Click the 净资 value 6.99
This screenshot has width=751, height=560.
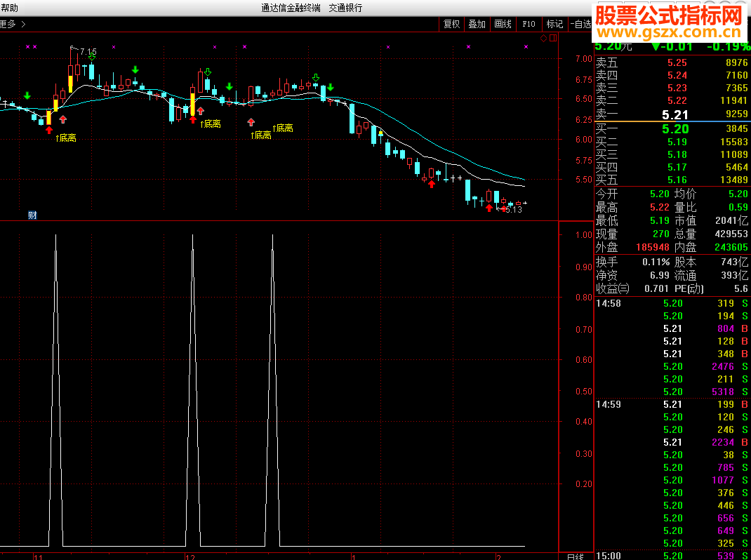[x=660, y=276]
